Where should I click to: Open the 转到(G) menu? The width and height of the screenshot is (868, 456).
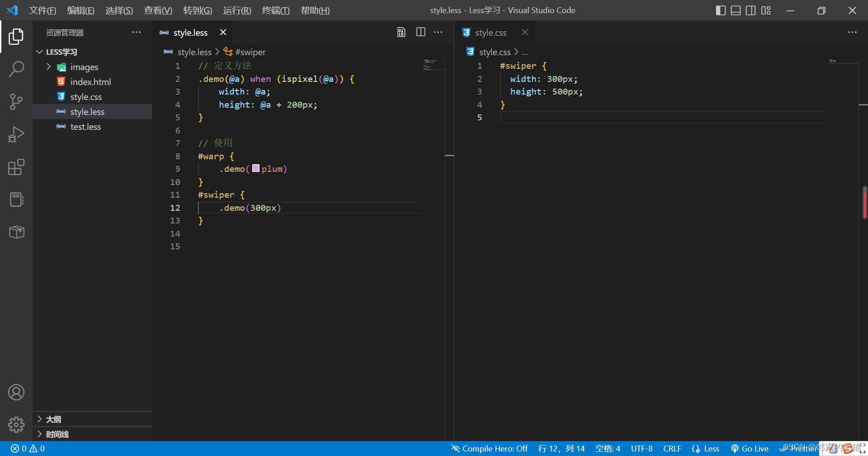198,10
